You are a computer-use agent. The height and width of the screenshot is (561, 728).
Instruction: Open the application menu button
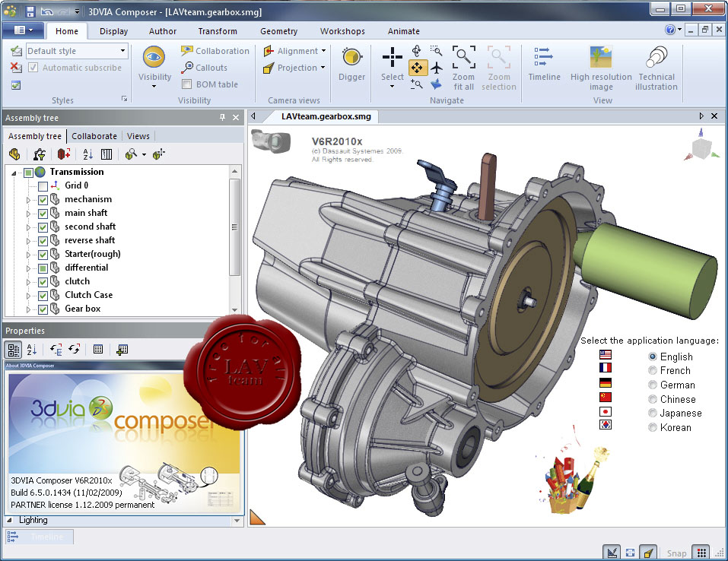24,30
